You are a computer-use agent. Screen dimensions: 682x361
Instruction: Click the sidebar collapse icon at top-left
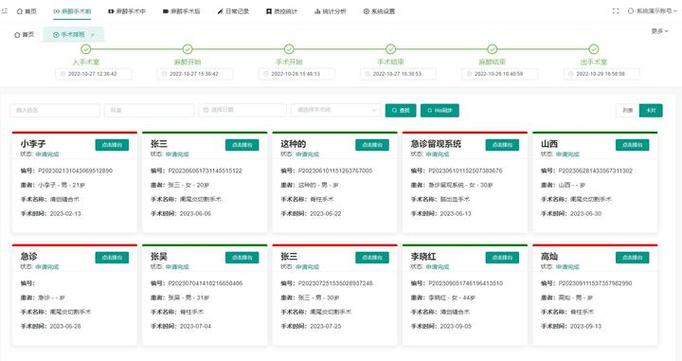(x=4, y=11)
